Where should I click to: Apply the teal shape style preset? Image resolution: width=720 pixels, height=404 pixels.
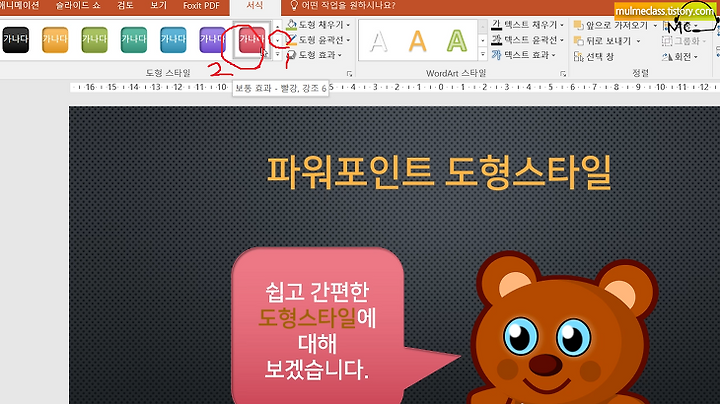(134, 39)
